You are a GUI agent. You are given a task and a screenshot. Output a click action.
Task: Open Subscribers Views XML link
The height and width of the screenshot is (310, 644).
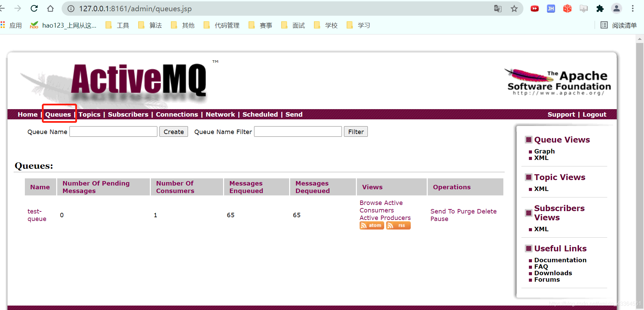pos(541,229)
